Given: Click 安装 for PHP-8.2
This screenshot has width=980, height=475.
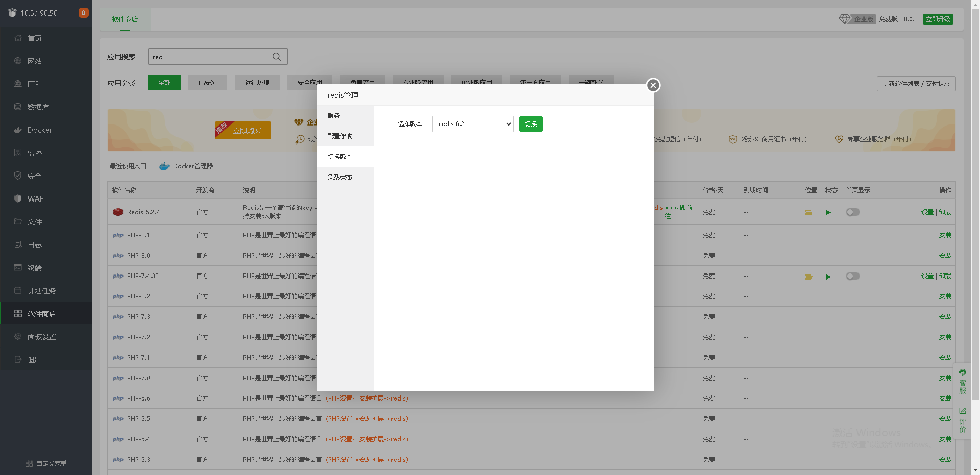Looking at the screenshot, I should point(945,296).
